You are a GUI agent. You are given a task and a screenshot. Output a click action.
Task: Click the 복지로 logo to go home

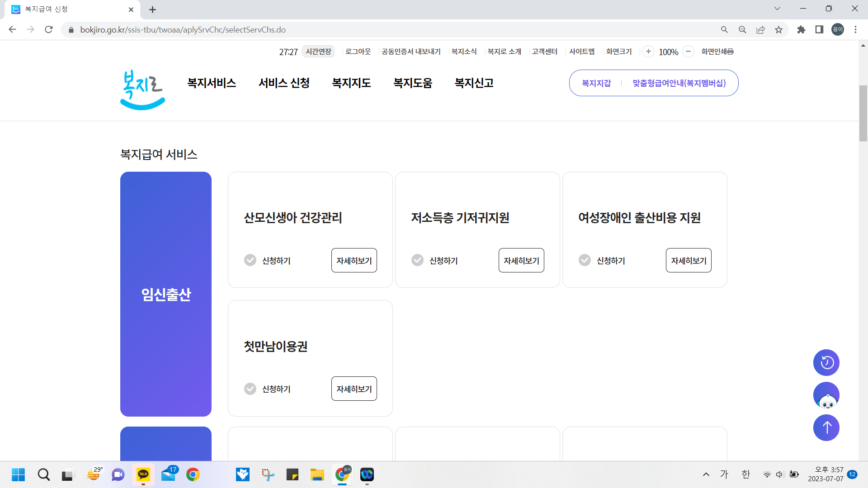point(142,89)
